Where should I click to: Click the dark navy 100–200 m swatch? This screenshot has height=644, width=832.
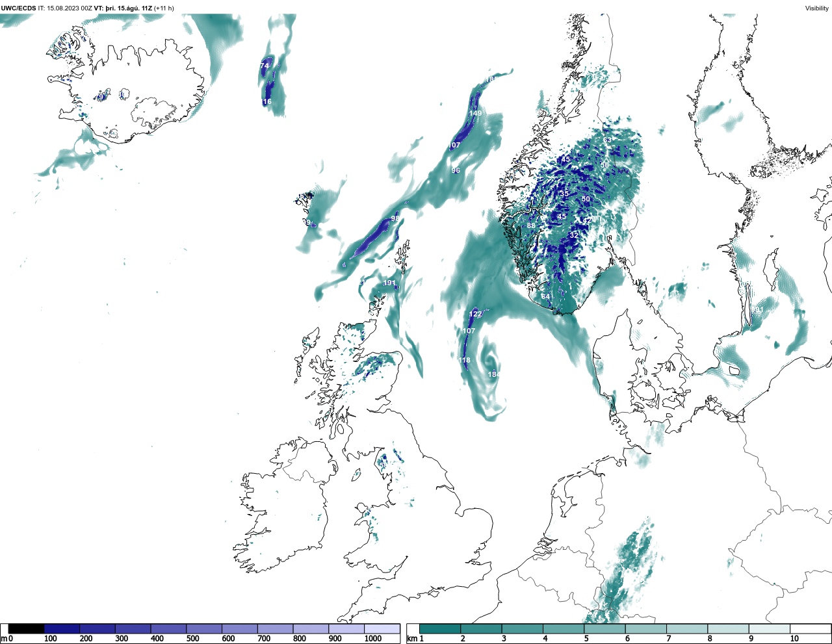[x=62, y=629]
